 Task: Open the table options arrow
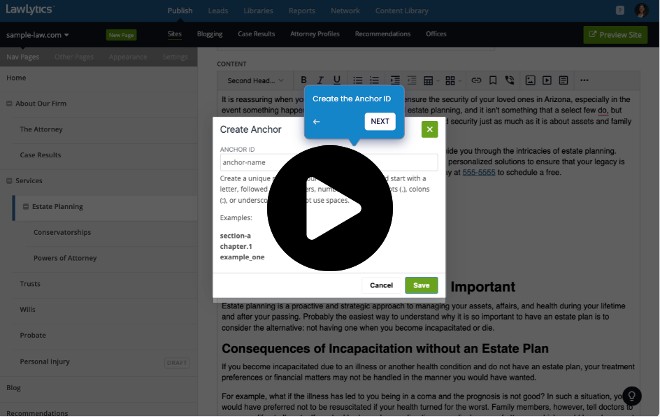tap(437, 81)
